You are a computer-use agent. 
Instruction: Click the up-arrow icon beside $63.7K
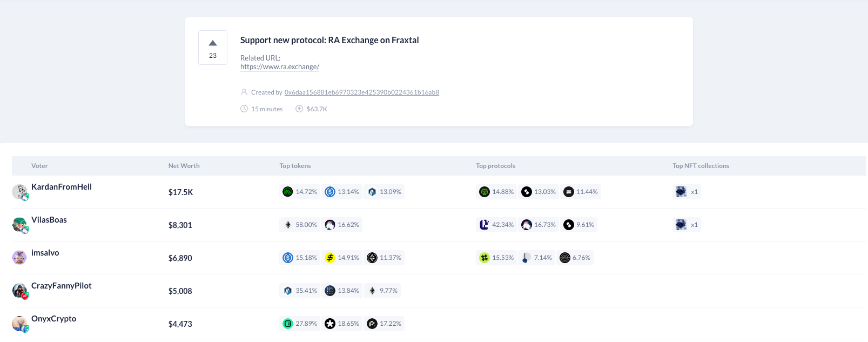coord(299,109)
